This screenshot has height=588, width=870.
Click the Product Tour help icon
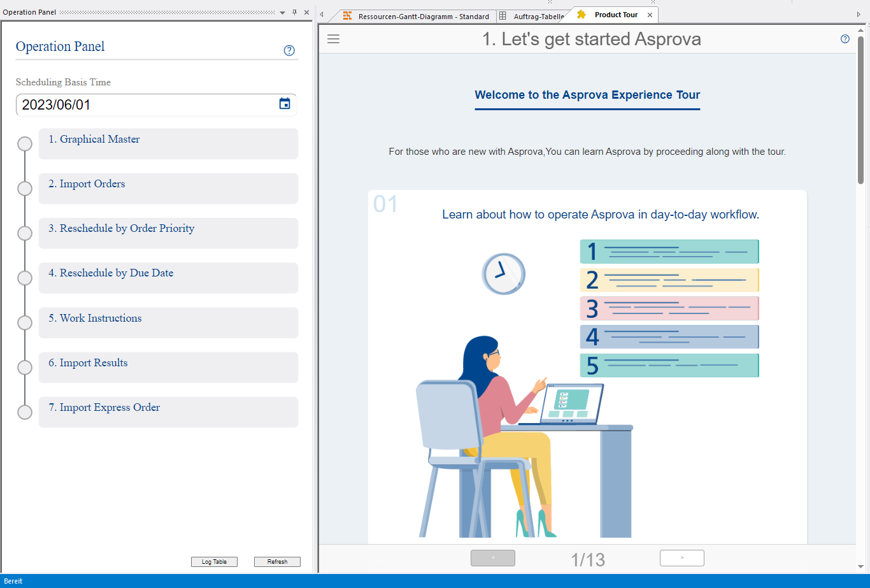click(x=845, y=39)
